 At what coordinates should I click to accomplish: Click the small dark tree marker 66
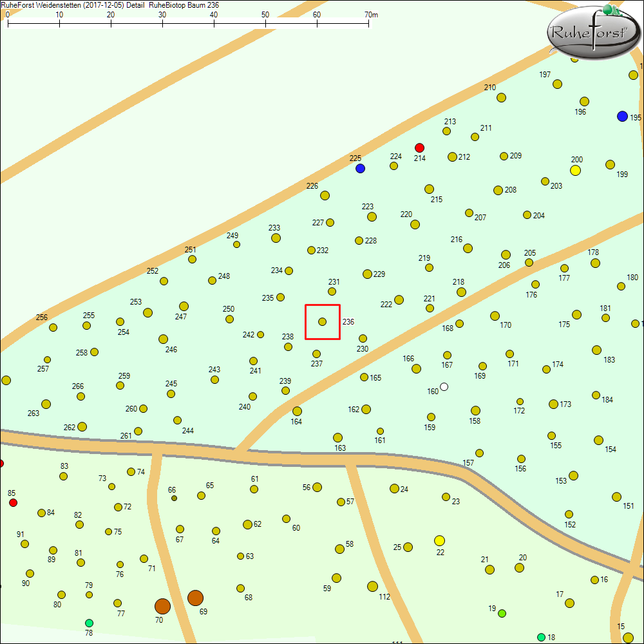pos(174,498)
